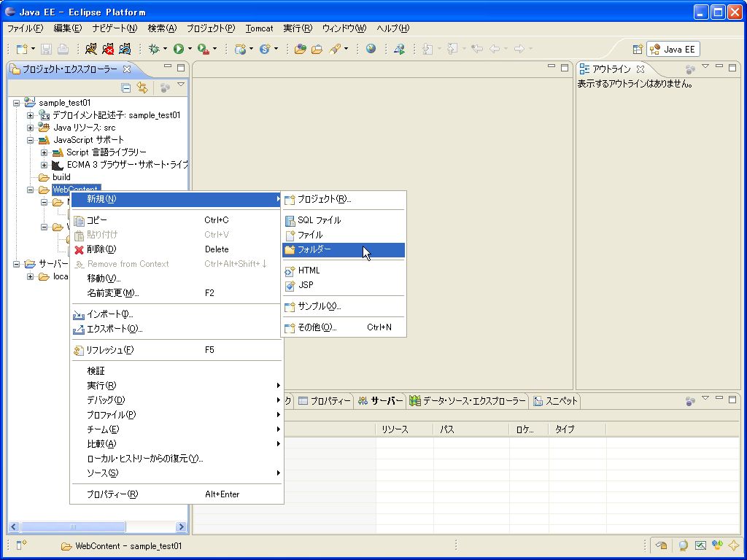Click the リソース column header

[x=404, y=429]
